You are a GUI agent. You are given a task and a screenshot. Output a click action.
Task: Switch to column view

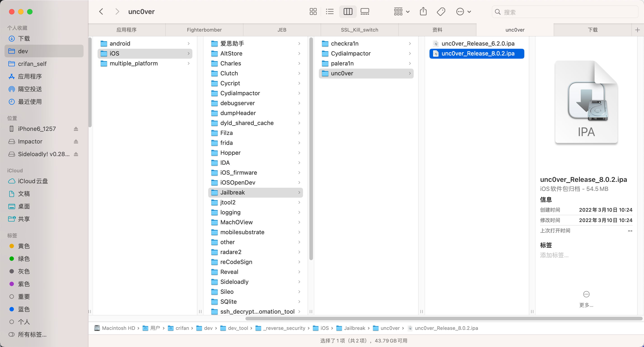coord(348,12)
